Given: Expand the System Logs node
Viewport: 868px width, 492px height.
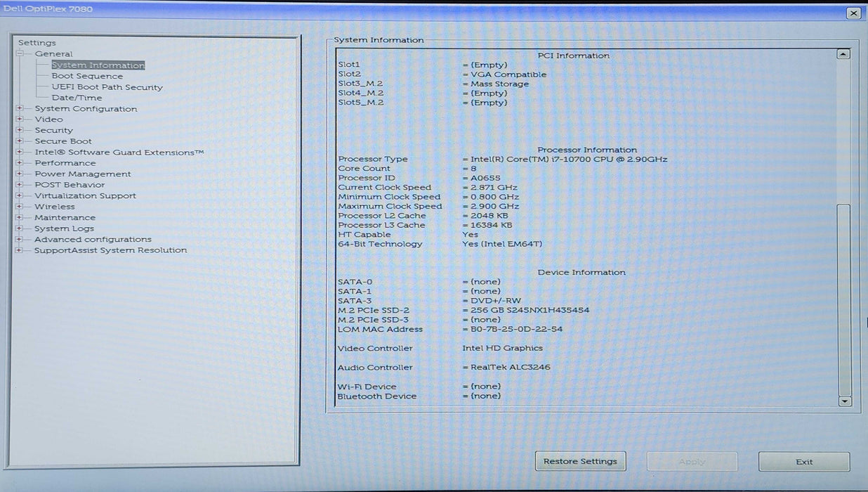Looking at the screenshot, I should (x=20, y=228).
